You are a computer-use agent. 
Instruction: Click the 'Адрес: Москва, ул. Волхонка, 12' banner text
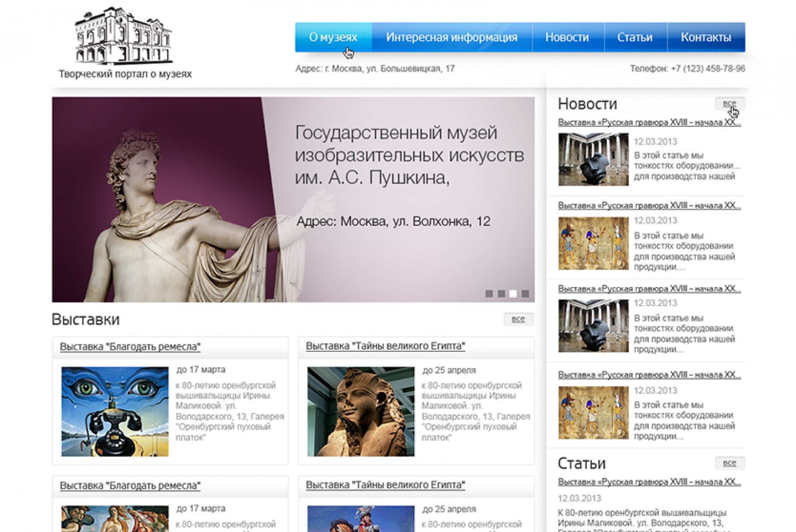click(394, 222)
